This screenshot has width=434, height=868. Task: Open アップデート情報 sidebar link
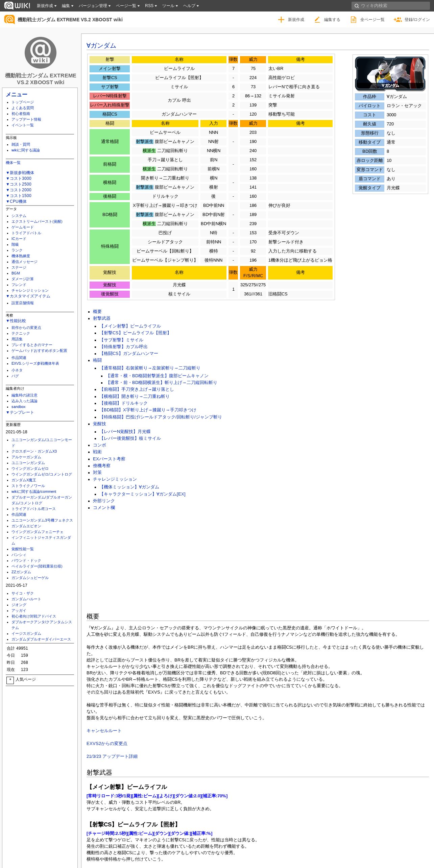point(26,119)
